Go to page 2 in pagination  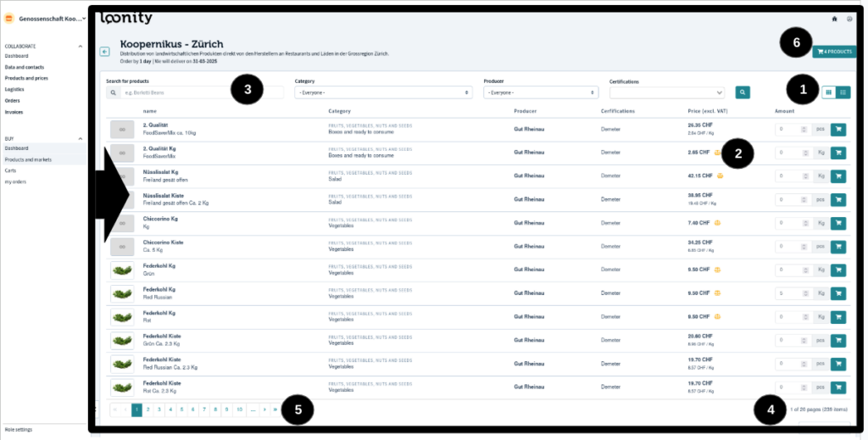click(147, 409)
